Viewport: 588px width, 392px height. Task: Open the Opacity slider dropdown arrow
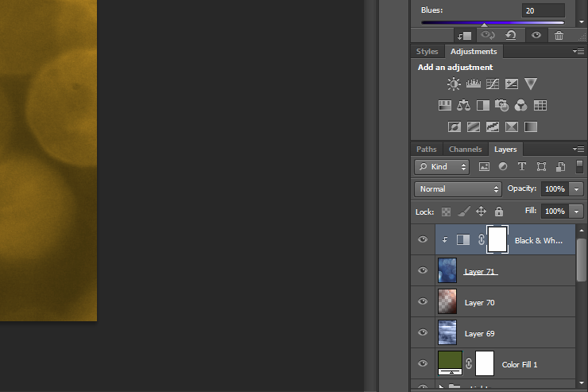point(576,189)
